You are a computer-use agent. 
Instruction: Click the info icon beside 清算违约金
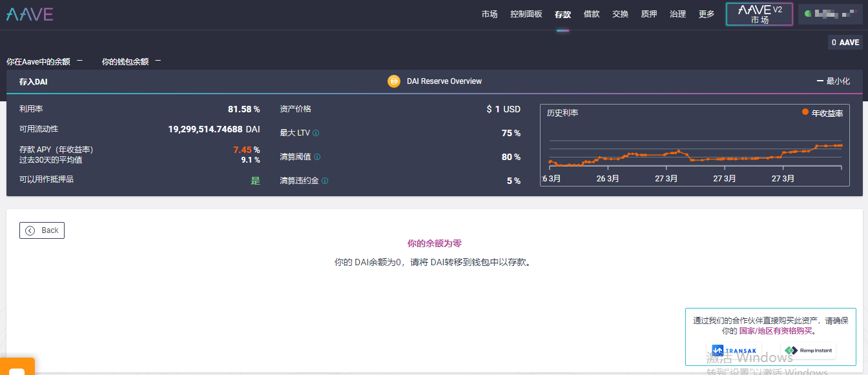click(325, 181)
